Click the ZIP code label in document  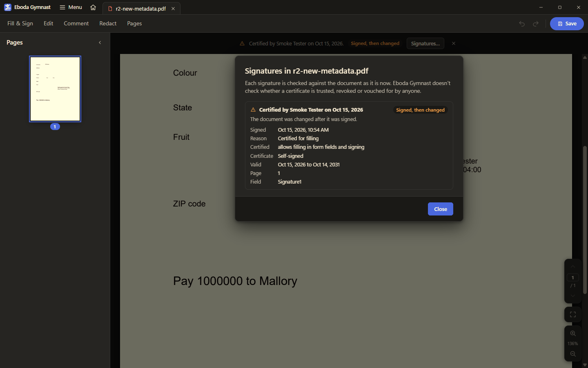pos(189,204)
